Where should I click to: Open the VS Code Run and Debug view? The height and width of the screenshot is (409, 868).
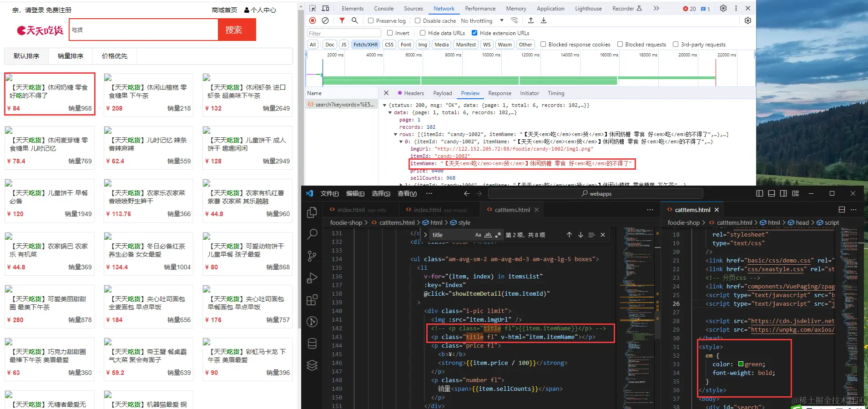[312, 278]
